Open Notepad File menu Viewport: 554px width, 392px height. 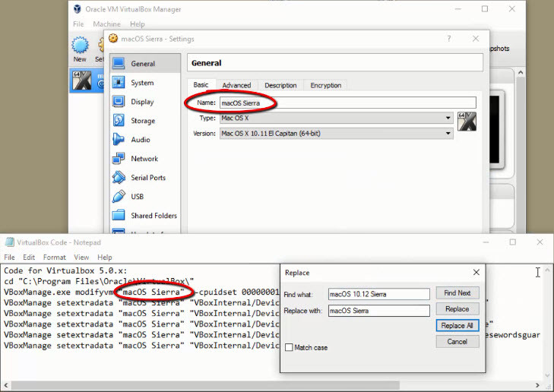click(9, 257)
